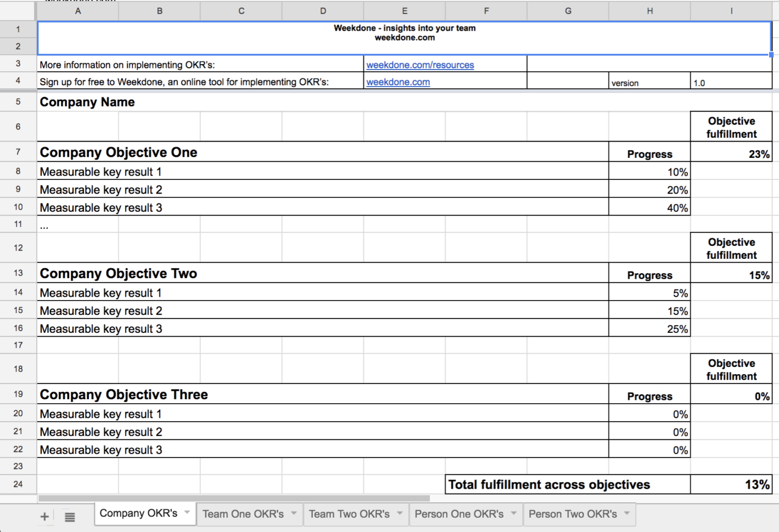The height and width of the screenshot is (532, 779).
Task: Select column header E
Action: pyautogui.click(x=404, y=10)
